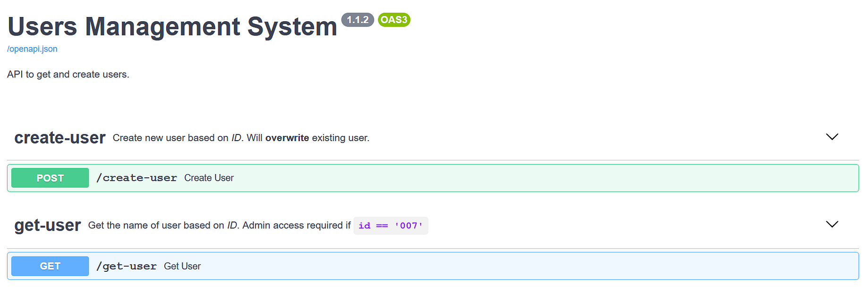Expand operation via Get User summary text

182,266
